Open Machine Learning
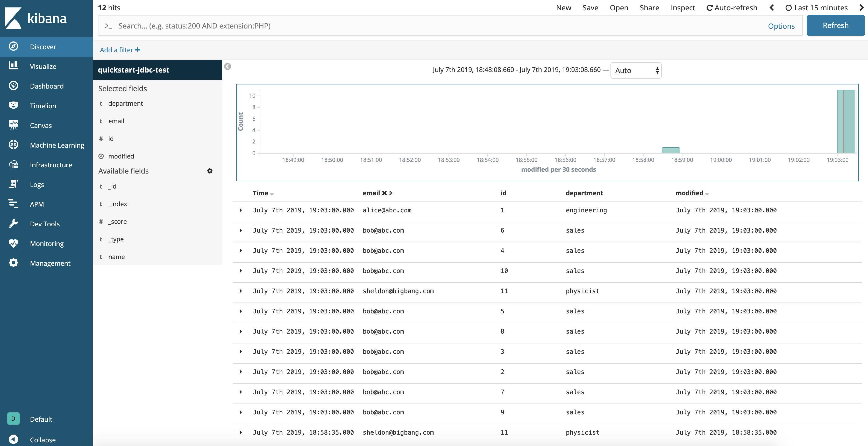Image resolution: width=868 pixels, height=446 pixels. click(x=56, y=145)
